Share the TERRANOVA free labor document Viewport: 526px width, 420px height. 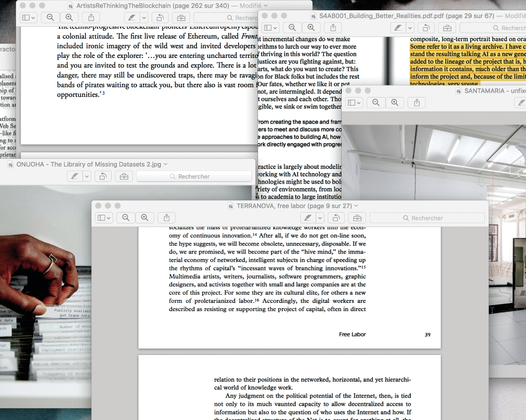tap(167, 218)
